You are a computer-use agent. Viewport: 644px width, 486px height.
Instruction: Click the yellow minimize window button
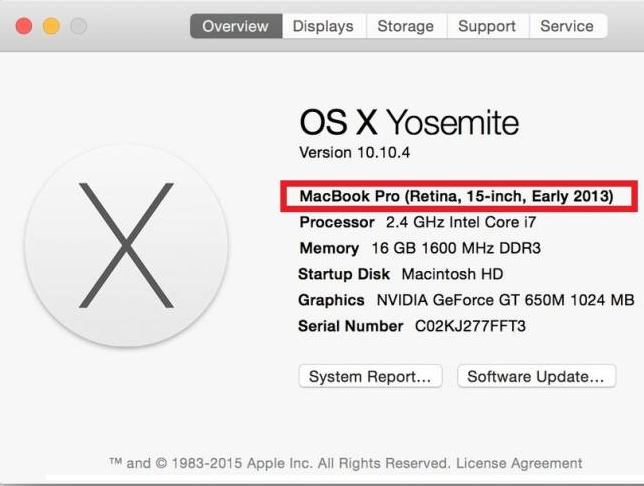50,26
